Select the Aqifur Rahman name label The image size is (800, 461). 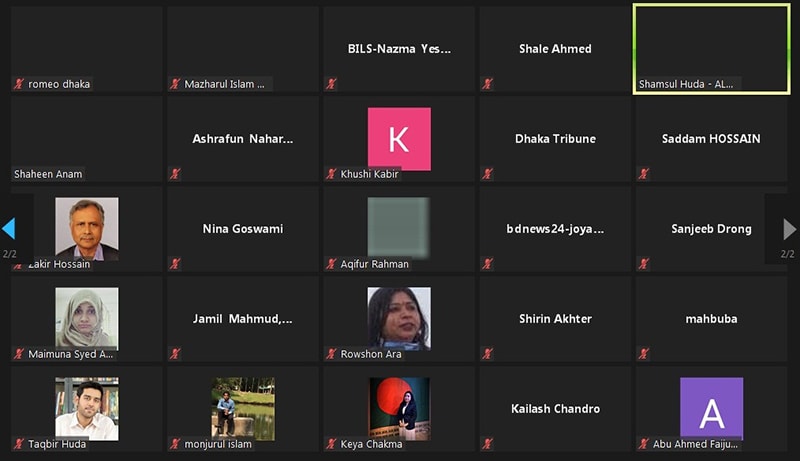pos(374,264)
